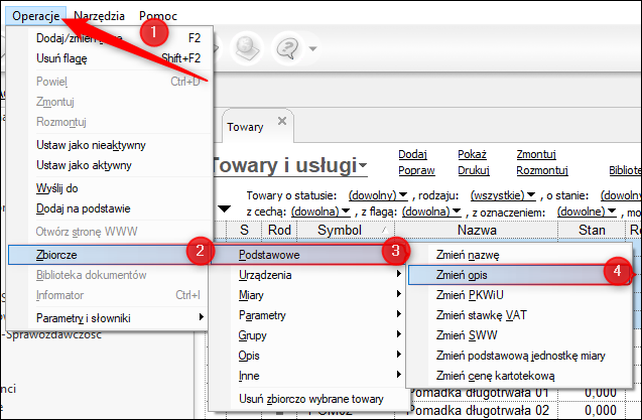The width and height of the screenshot is (642, 420).
Task: Select Usuń zbiorczo wybrane towary
Action: pyautogui.click(x=309, y=399)
